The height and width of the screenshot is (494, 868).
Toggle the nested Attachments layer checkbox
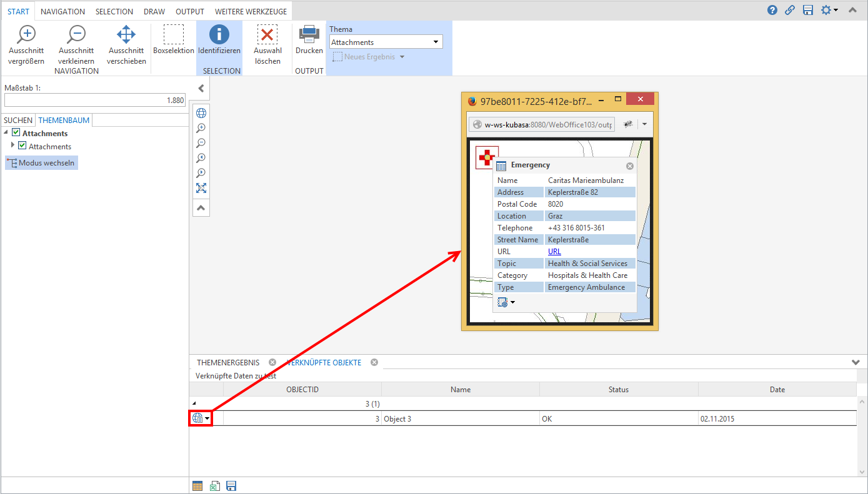coord(22,146)
